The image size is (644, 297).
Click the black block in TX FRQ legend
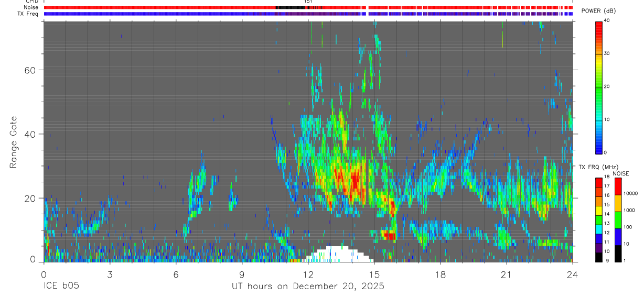(598, 257)
